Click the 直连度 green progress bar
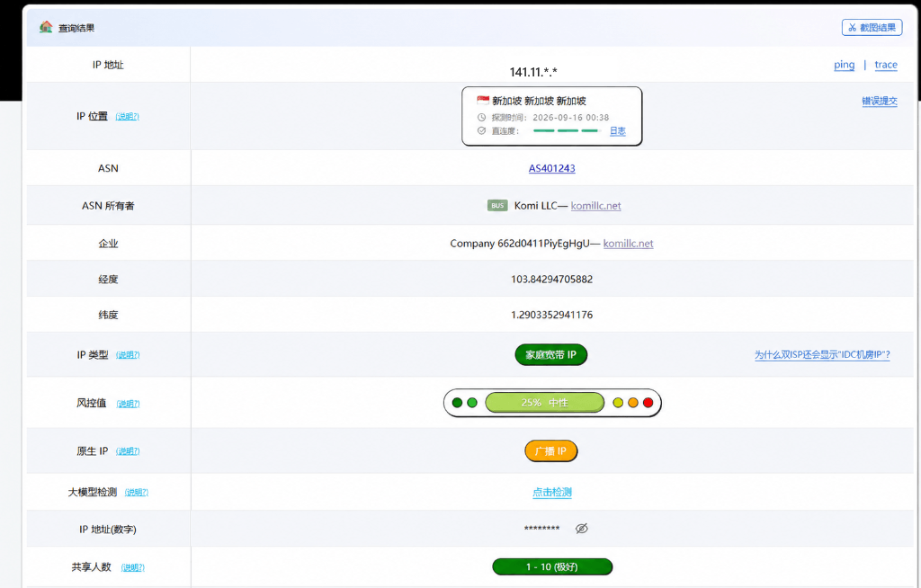This screenshot has width=921, height=588. click(x=566, y=131)
